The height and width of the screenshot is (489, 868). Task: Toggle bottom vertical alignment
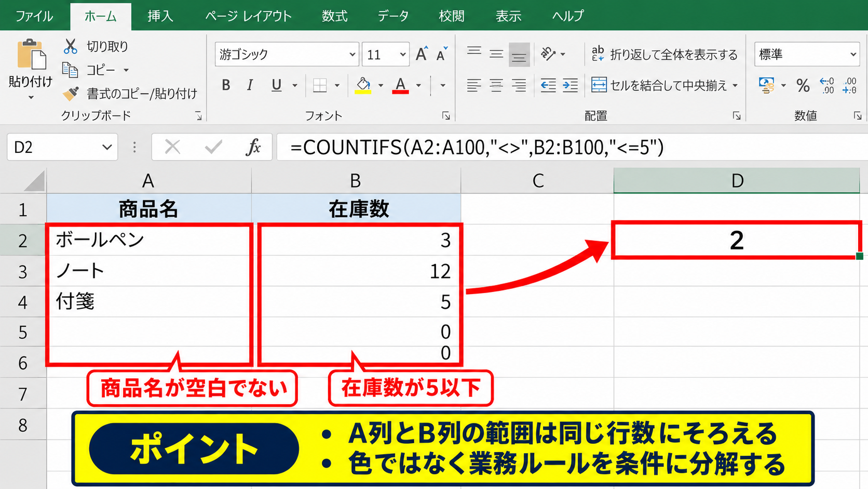(519, 55)
